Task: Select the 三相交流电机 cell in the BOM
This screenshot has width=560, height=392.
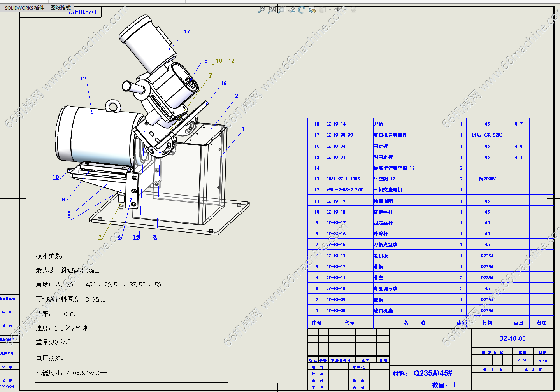Action: [388, 190]
